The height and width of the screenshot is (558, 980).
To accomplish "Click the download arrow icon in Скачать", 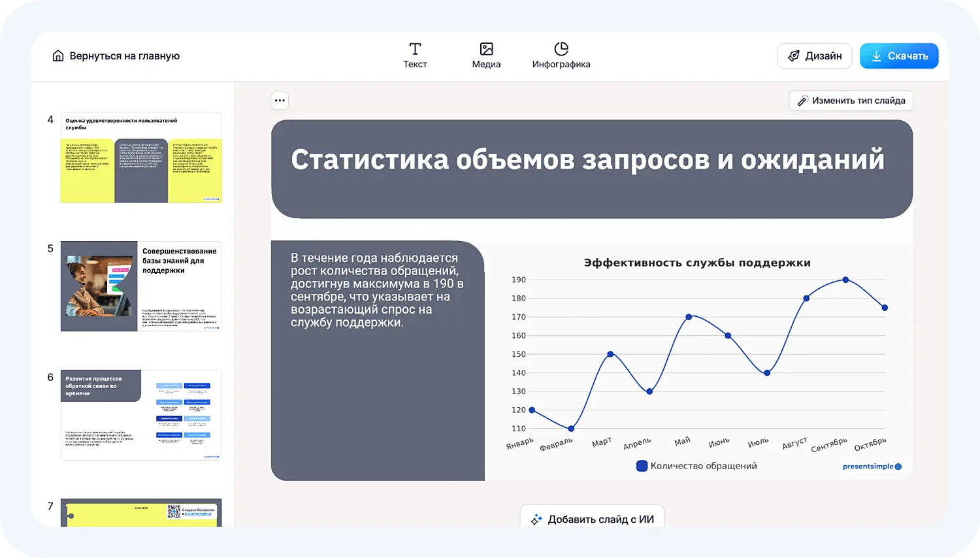I will click(877, 56).
